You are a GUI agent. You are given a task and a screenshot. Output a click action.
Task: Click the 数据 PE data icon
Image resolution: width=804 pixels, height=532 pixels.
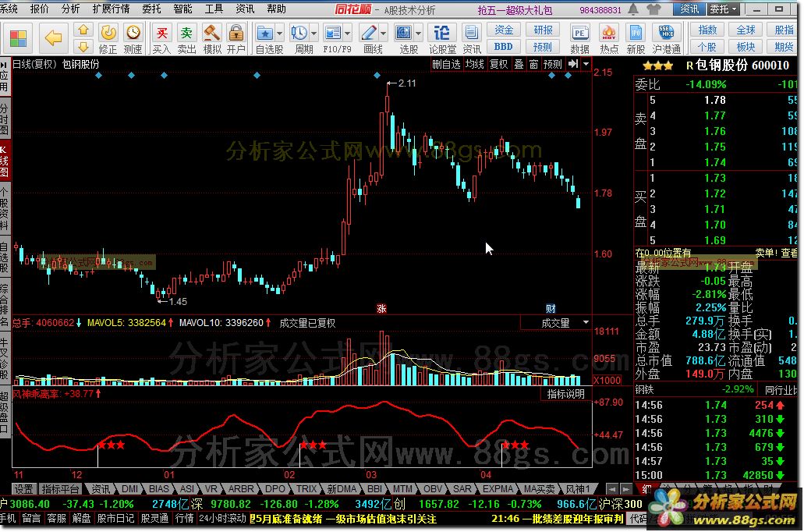point(579,38)
